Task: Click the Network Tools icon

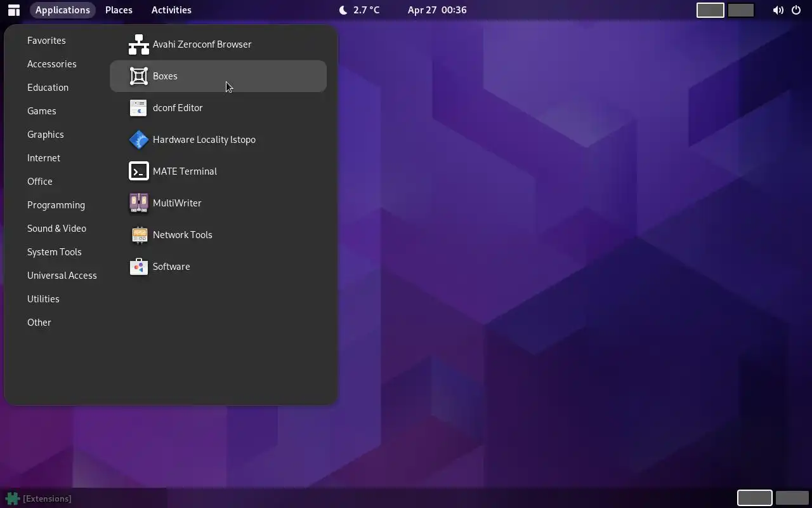Action: coord(139,235)
